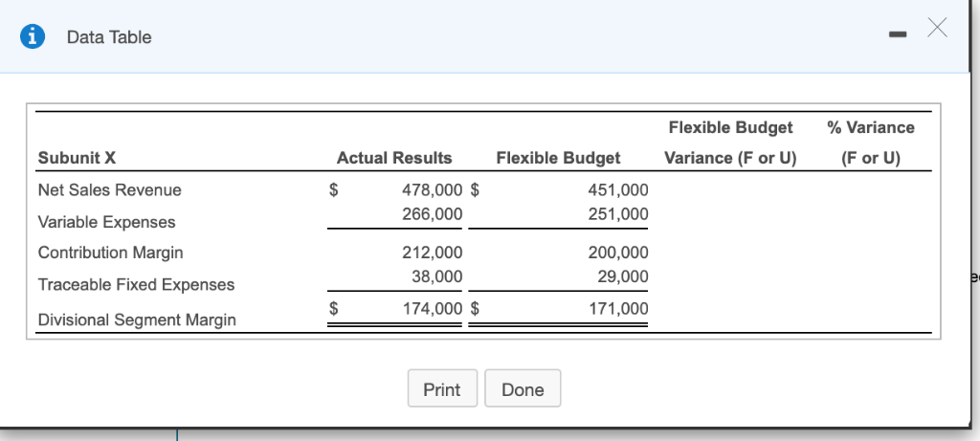Image resolution: width=980 pixels, height=441 pixels.
Task: Click the Variance (F or U) header
Action: click(730, 158)
